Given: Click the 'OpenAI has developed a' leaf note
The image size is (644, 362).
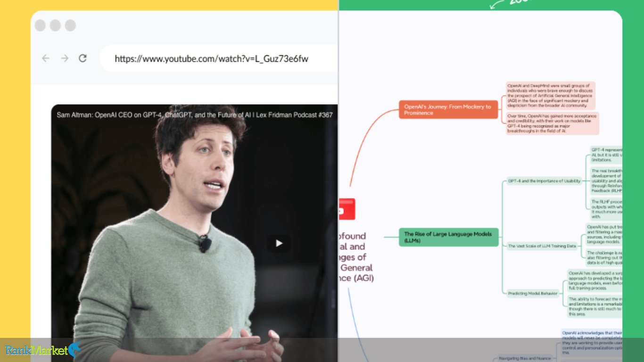Looking at the screenshot, I should (x=594, y=280).
